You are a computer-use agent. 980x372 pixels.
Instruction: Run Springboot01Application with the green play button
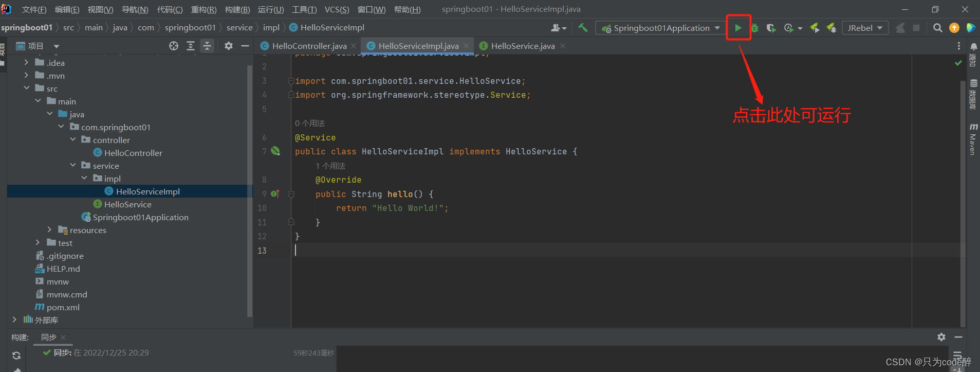point(738,28)
